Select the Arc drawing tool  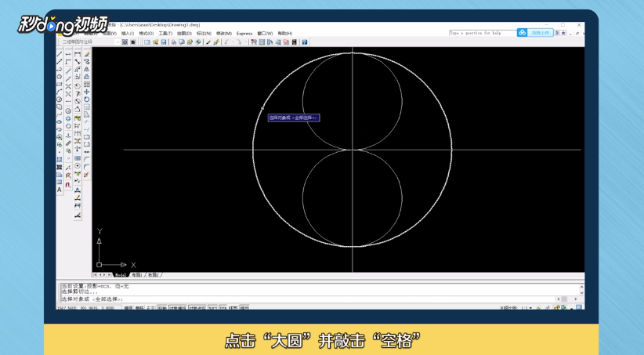59,92
